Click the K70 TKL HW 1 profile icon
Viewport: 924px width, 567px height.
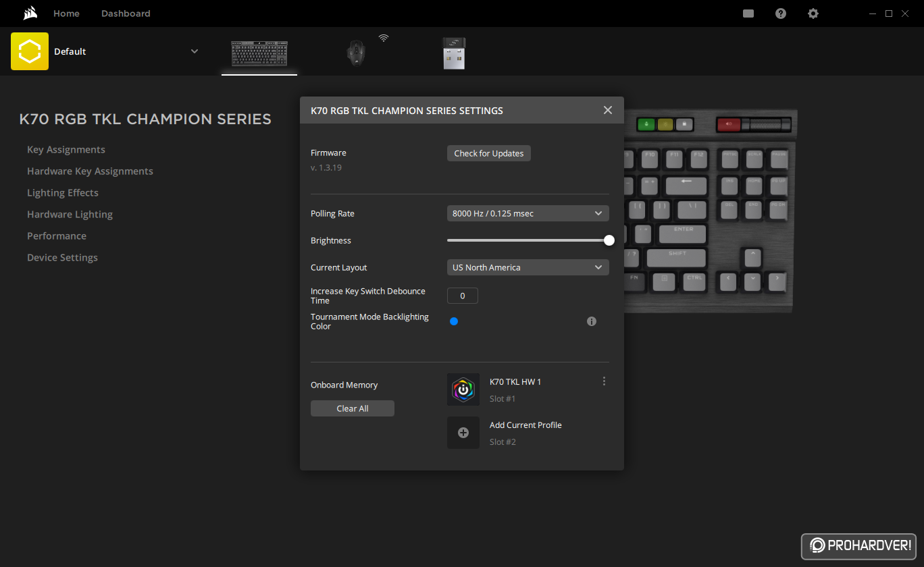point(463,389)
